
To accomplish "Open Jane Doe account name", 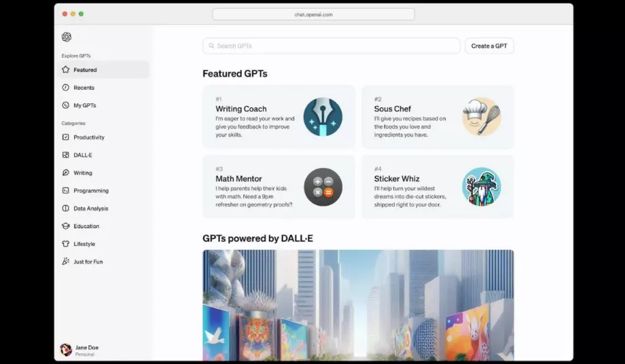I will click(87, 347).
